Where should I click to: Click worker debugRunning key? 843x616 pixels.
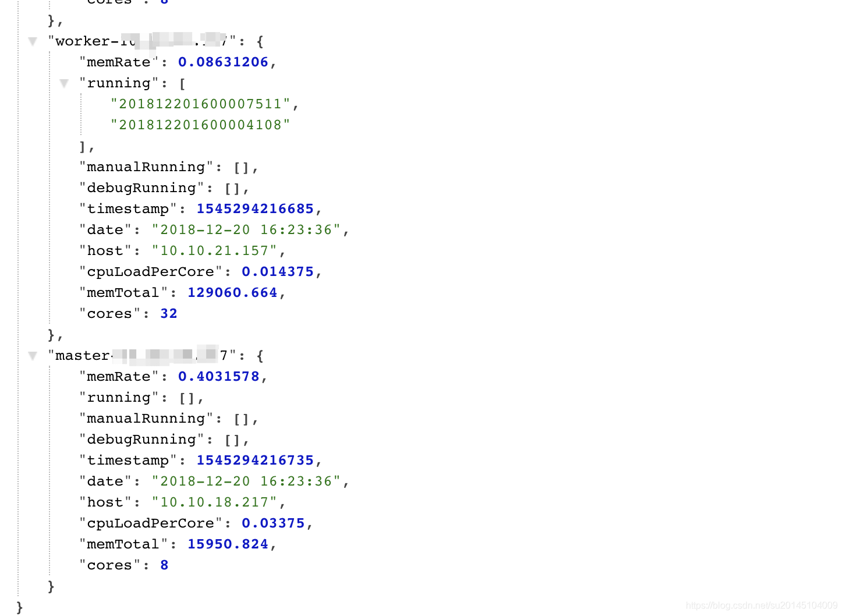point(142,188)
